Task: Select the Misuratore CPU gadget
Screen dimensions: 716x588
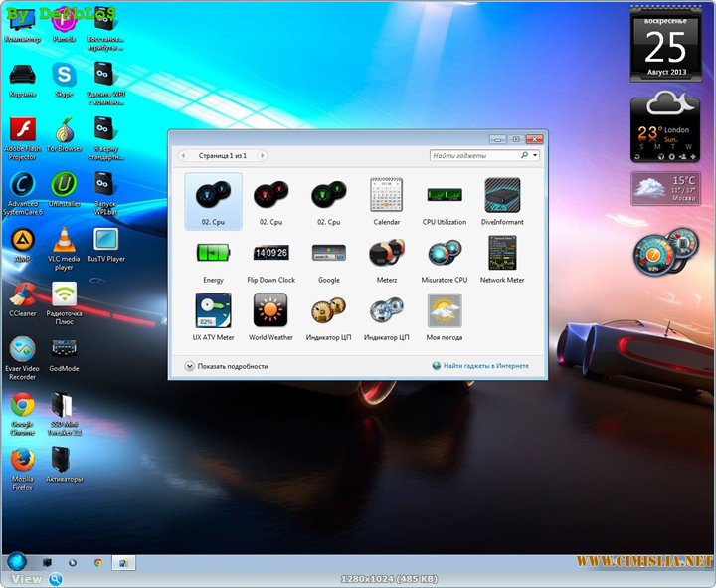Action: [444, 253]
